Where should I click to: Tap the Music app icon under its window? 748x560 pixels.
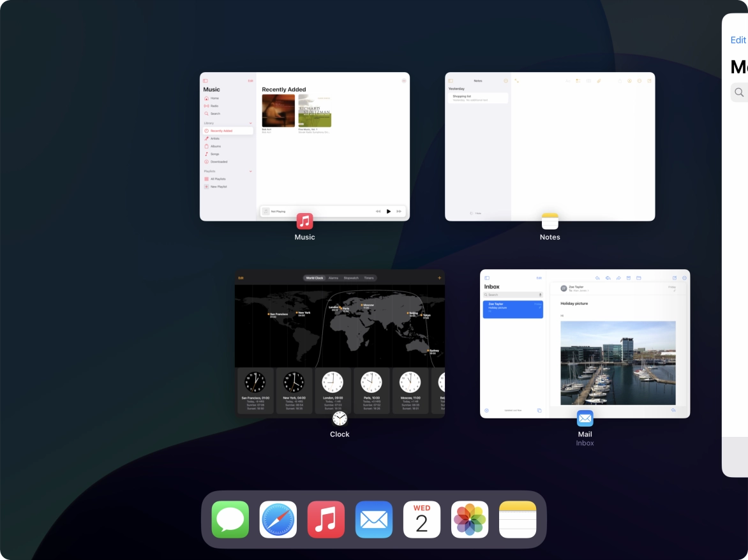coord(304,221)
